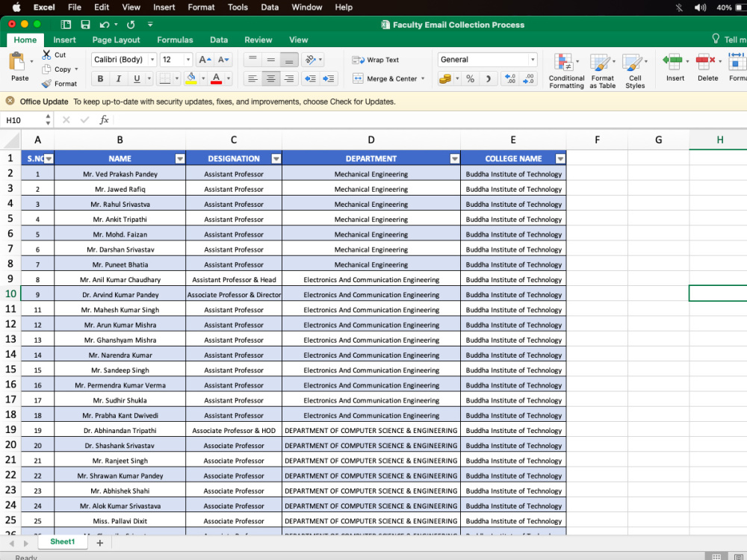Decrease indent icon
This screenshot has height=560, width=747.
310,78
